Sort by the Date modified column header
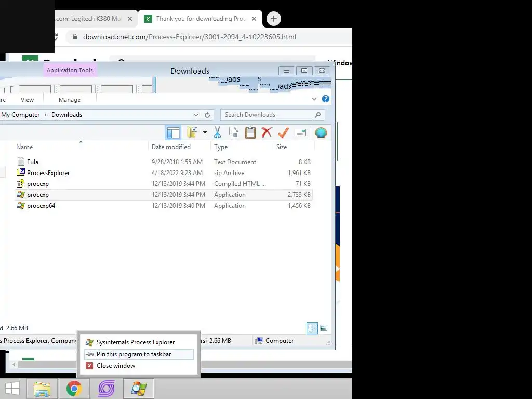Viewport: 532px width, 399px height. click(171, 147)
